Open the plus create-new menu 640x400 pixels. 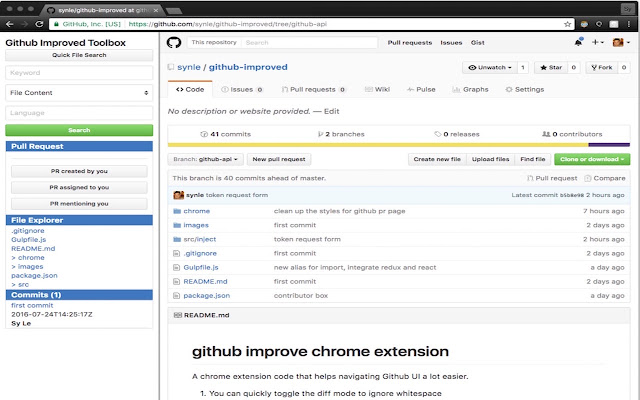pos(598,42)
